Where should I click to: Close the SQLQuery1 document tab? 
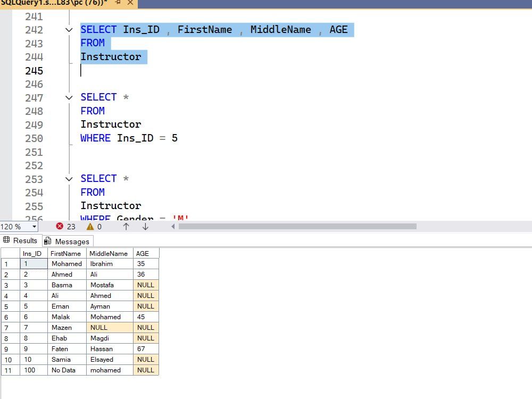[130, 2]
